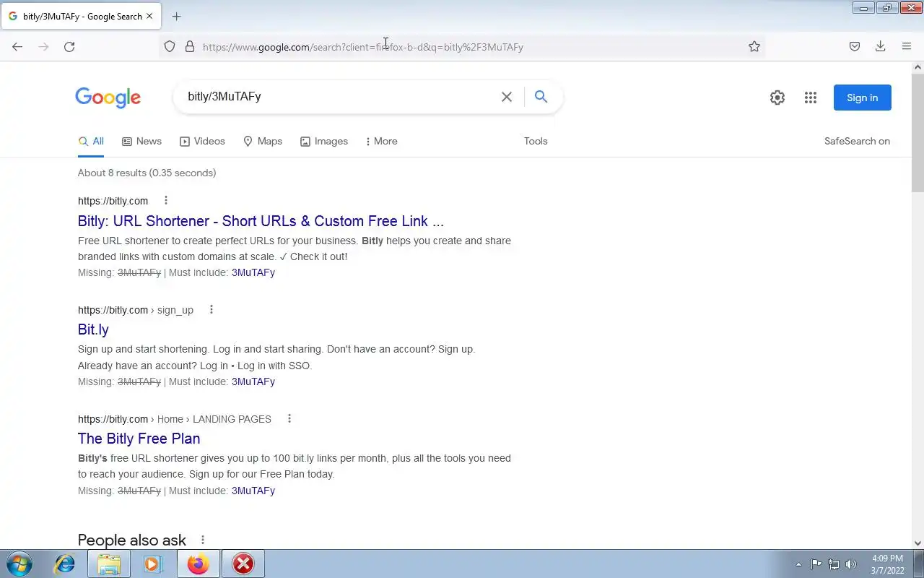Click the scrollbar up arrow

click(x=918, y=67)
